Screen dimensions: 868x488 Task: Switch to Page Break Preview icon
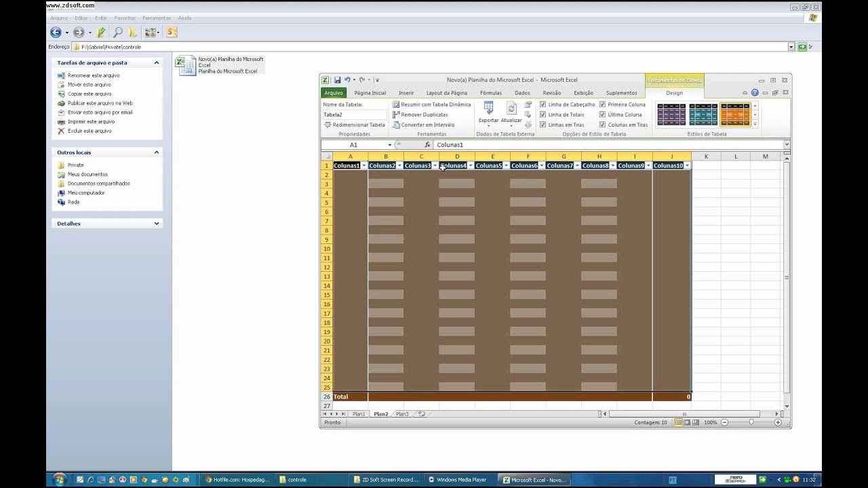(696, 422)
